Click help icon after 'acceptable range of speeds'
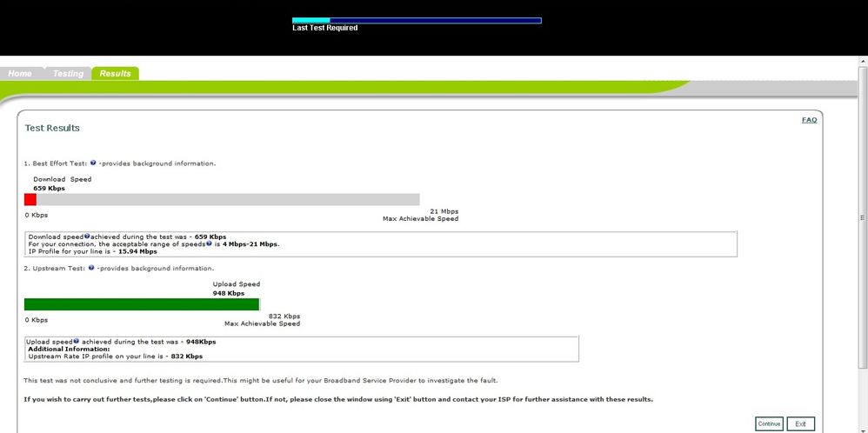The width and height of the screenshot is (868, 433). pyautogui.click(x=209, y=243)
